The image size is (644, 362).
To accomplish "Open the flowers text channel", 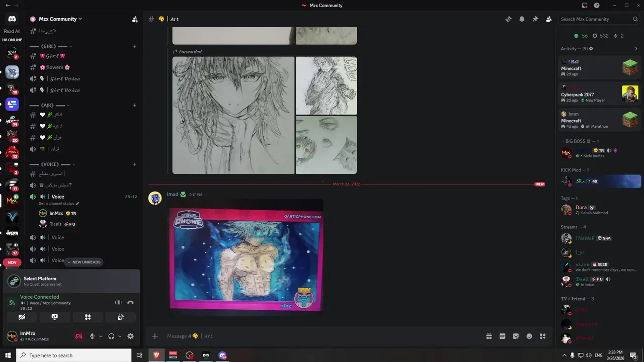I will (83, 67).
